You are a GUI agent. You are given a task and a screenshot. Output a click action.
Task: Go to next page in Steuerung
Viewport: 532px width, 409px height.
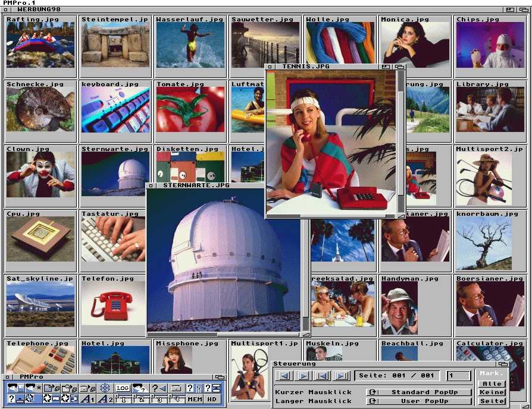[x=303, y=376]
